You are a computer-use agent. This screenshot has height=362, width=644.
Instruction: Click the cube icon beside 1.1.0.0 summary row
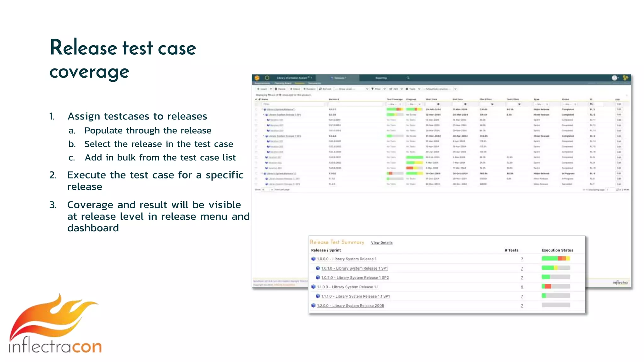313,287
